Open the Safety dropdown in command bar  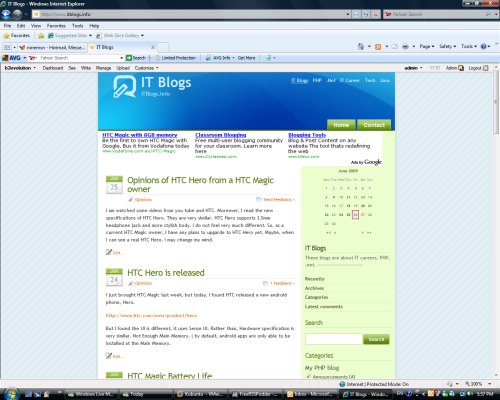coord(448,47)
